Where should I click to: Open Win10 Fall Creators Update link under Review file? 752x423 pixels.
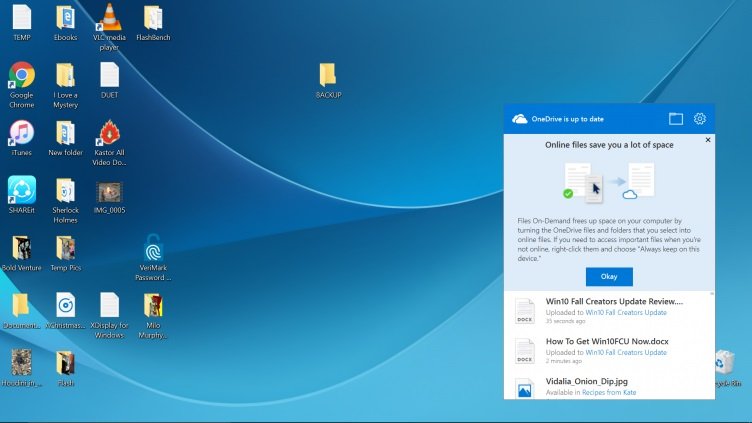pyautogui.click(x=626, y=312)
